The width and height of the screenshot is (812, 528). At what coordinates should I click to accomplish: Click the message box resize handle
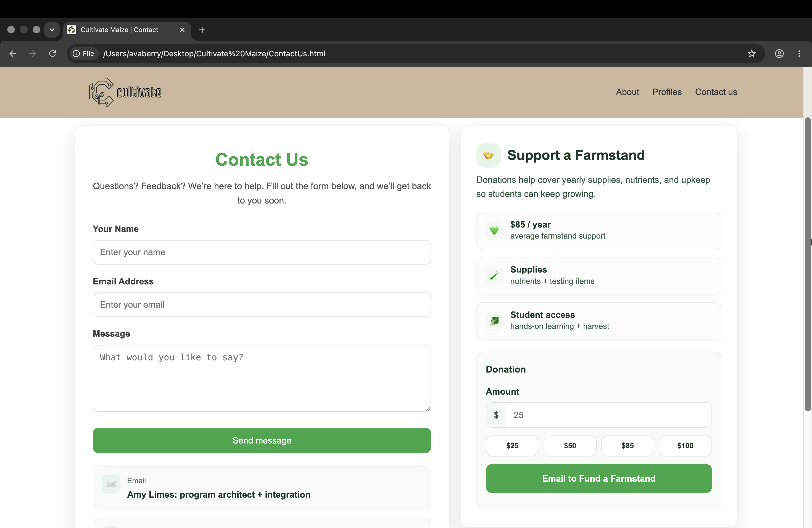pos(428,408)
